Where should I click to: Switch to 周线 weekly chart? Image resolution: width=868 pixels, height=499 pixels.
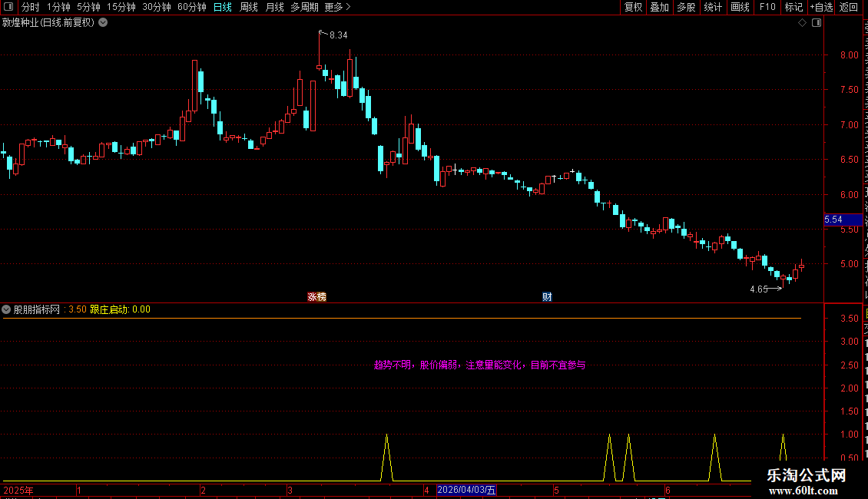click(x=249, y=7)
